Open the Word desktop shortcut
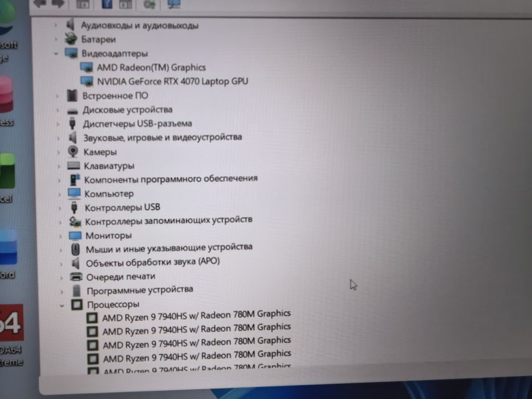This screenshot has width=532, height=399. pos(8,254)
